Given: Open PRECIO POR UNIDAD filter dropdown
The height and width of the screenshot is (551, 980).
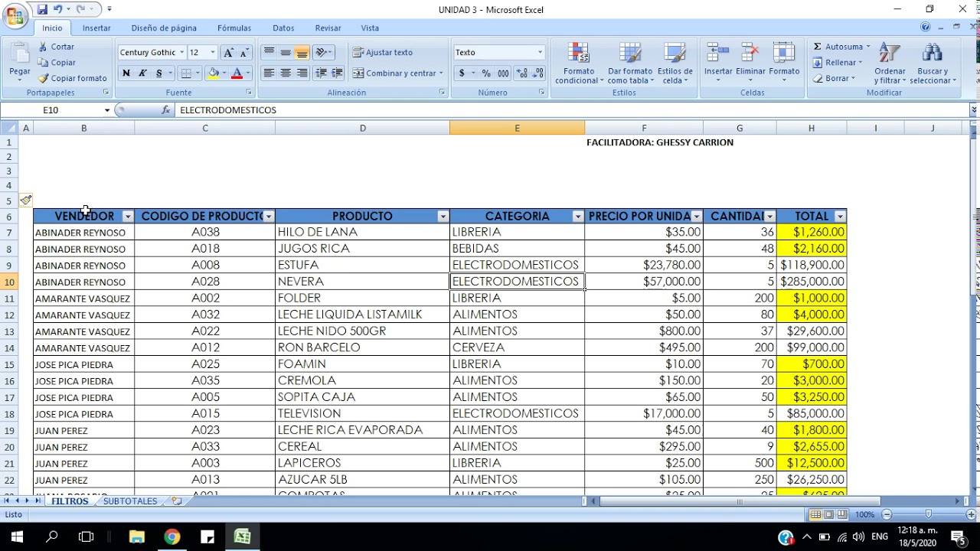Looking at the screenshot, I should (696, 217).
